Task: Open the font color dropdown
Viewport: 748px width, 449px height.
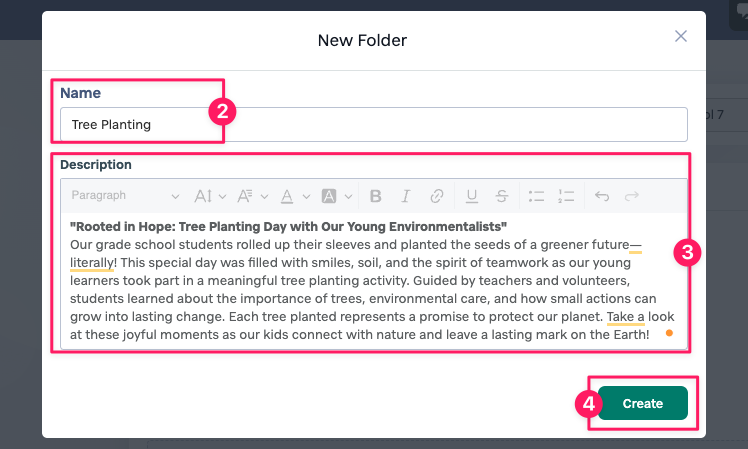Action: coord(295,196)
